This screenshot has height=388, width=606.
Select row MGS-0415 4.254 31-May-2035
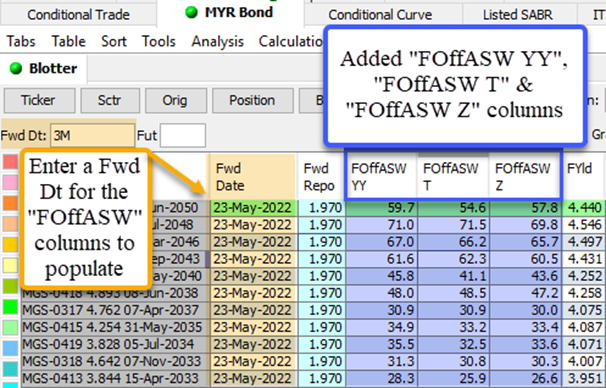point(114,328)
